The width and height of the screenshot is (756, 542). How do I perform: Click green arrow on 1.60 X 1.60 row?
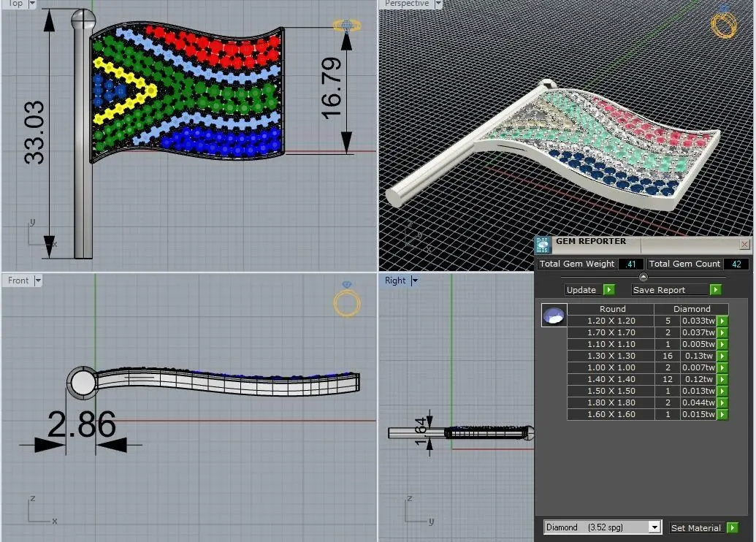click(722, 414)
